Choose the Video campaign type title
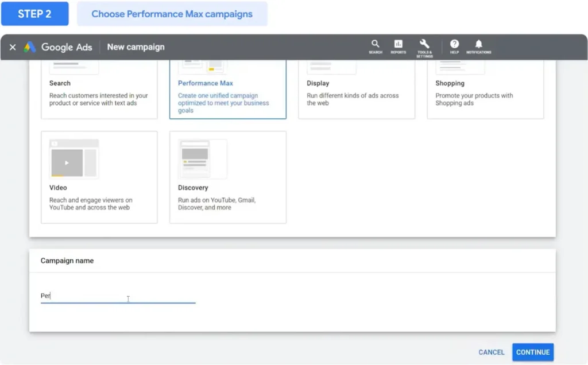 58,188
